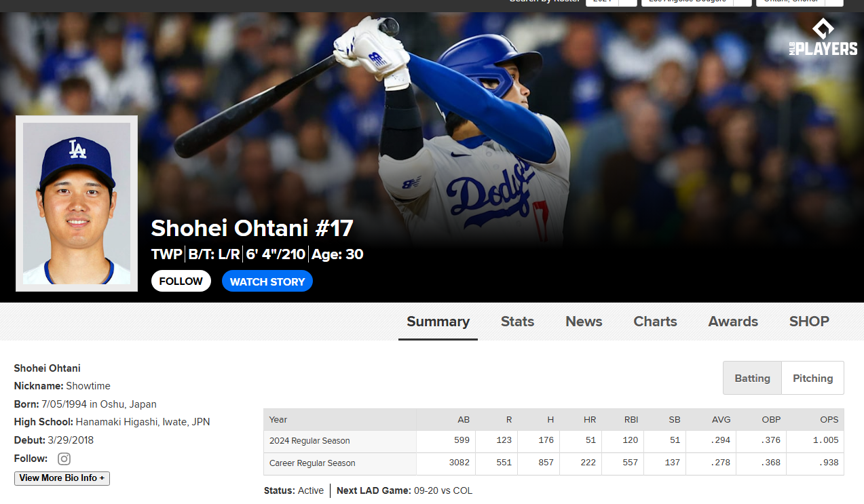The height and width of the screenshot is (504, 864).
Task: Open the Stats tab
Action: tap(517, 322)
